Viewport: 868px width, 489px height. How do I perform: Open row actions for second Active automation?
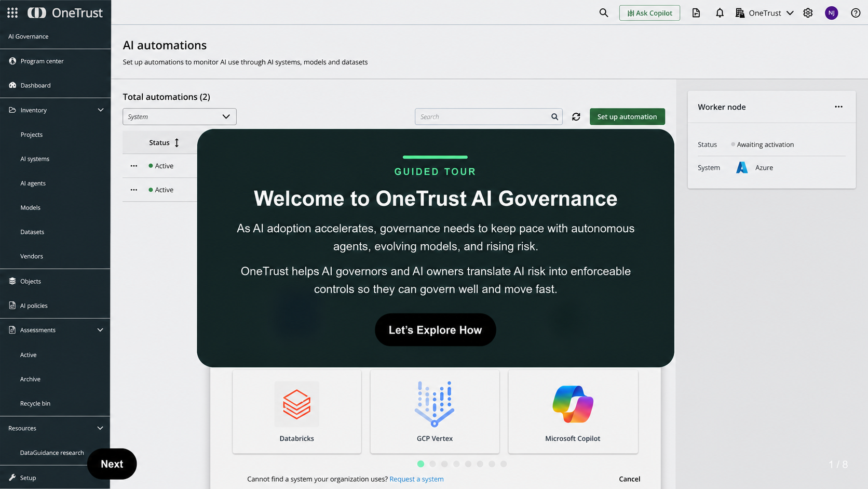[x=134, y=190]
